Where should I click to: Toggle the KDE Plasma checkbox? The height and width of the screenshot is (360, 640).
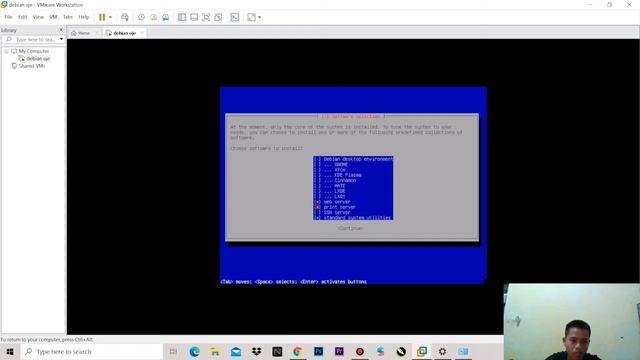tap(317, 175)
